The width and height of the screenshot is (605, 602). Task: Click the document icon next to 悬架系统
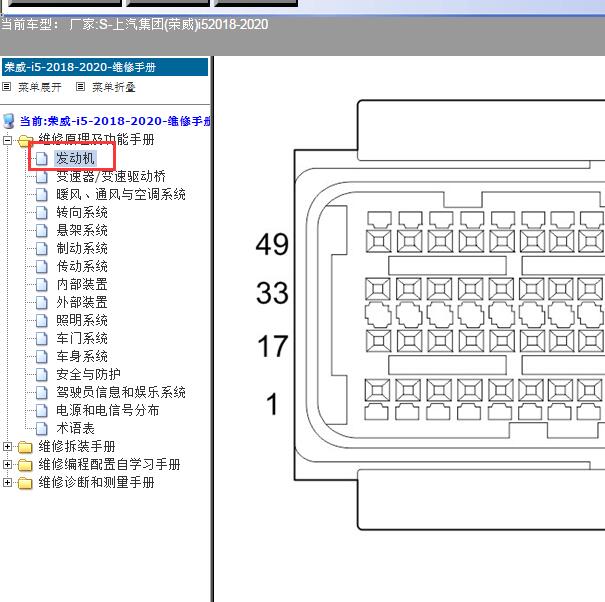pyautogui.click(x=42, y=230)
